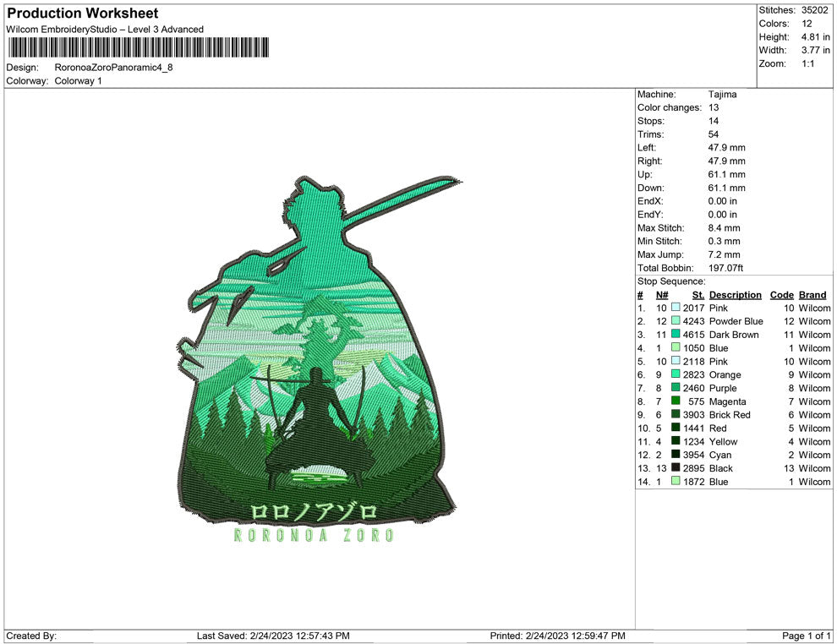Click the RORONOA ZORO lettering in the design

click(314, 535)
